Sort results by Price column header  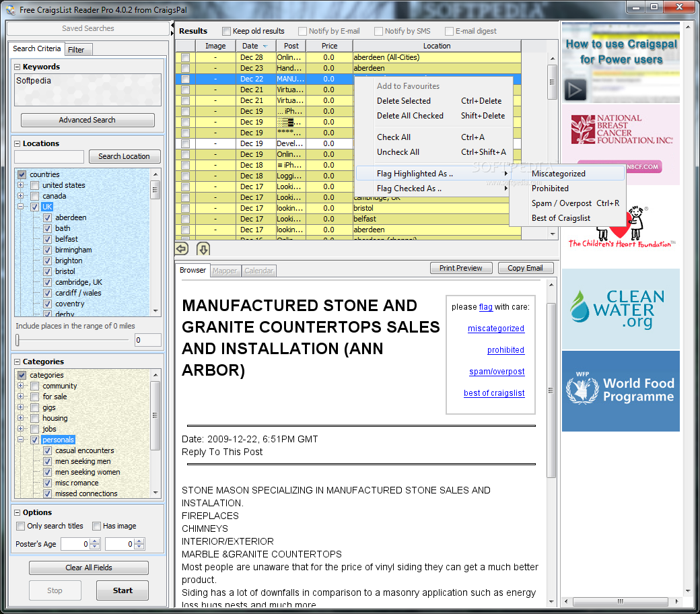(x=329, y=46)
